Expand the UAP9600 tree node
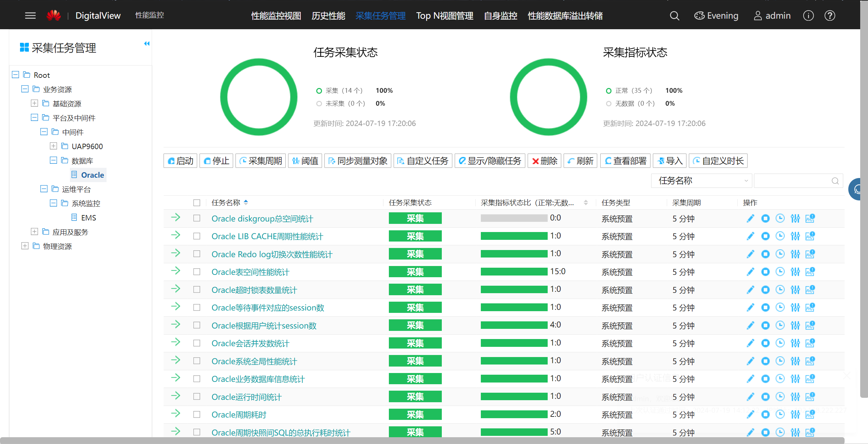Screen dimensions: 868x444 53,146
